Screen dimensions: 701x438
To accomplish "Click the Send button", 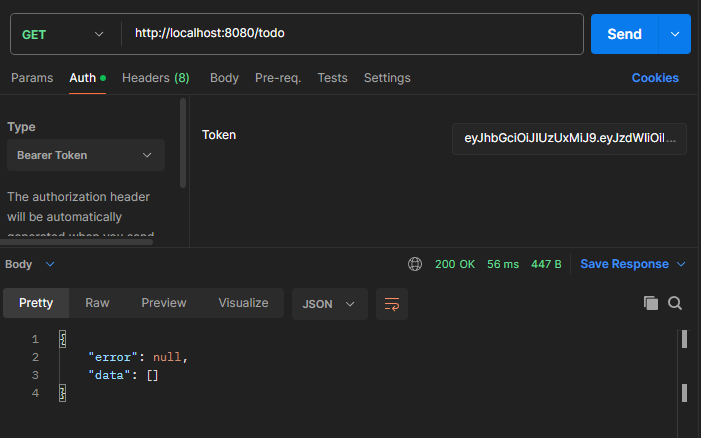I will (x=624, y=34).
